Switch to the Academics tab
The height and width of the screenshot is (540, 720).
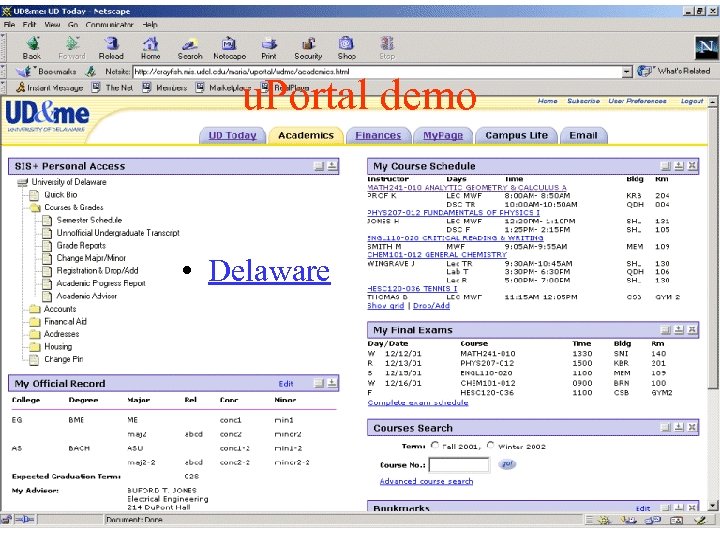pos(306,135)
